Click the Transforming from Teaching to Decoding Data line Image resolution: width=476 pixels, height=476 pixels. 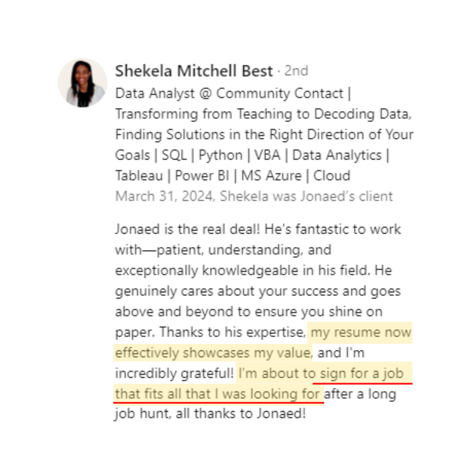tap(263, 114)
